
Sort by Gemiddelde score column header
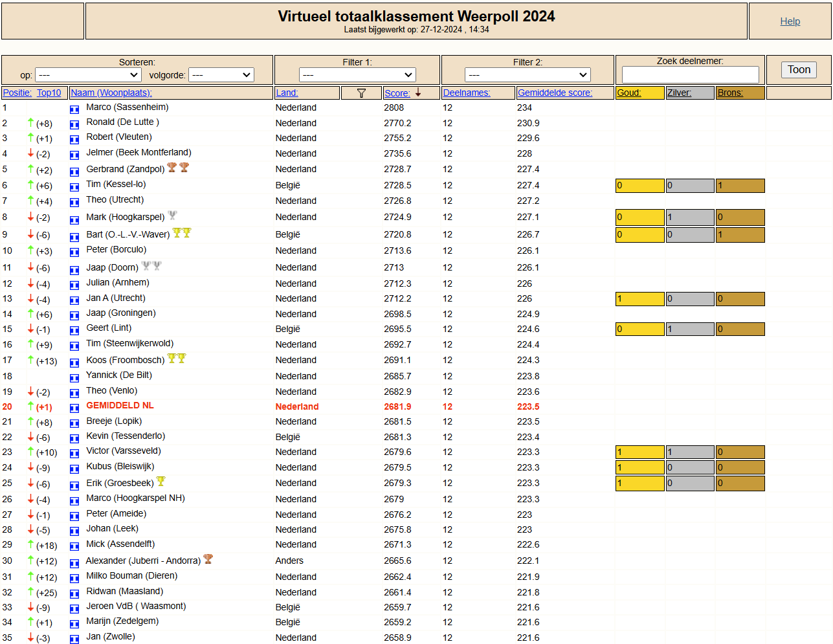coord(555,93)
